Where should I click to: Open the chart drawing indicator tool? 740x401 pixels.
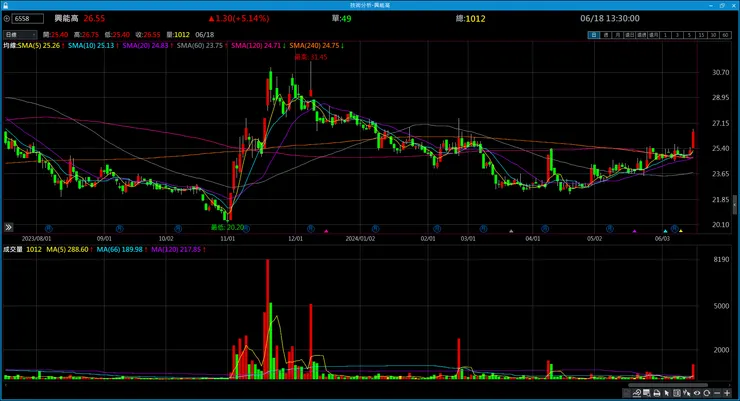coord(637,393)
